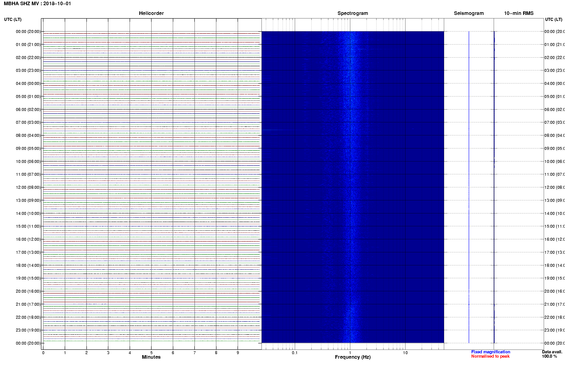Click the '9' minute tick label
Image resolution: width=588 pixels, height=368 pixels.
pyautogui.click(x=238, y=353)
